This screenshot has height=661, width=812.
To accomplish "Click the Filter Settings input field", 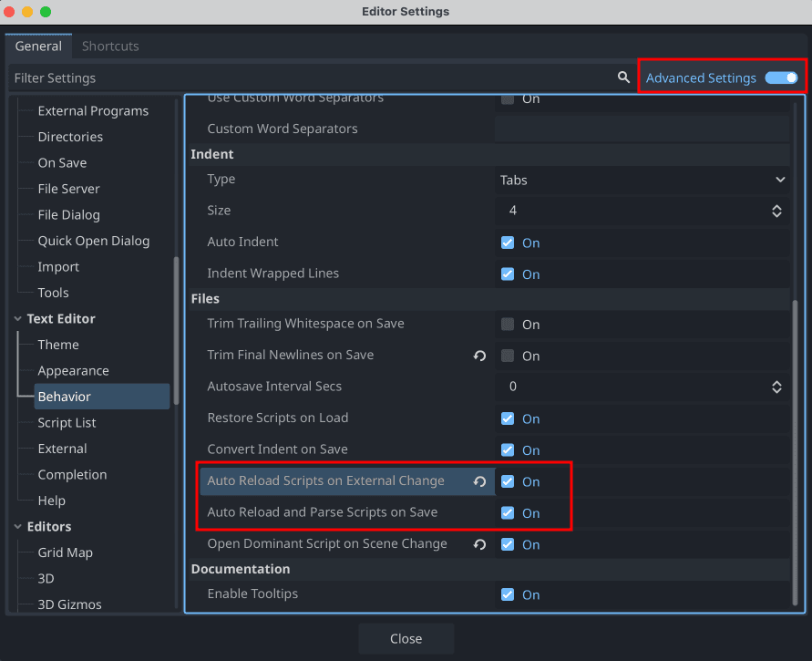I will coord(182,77).
